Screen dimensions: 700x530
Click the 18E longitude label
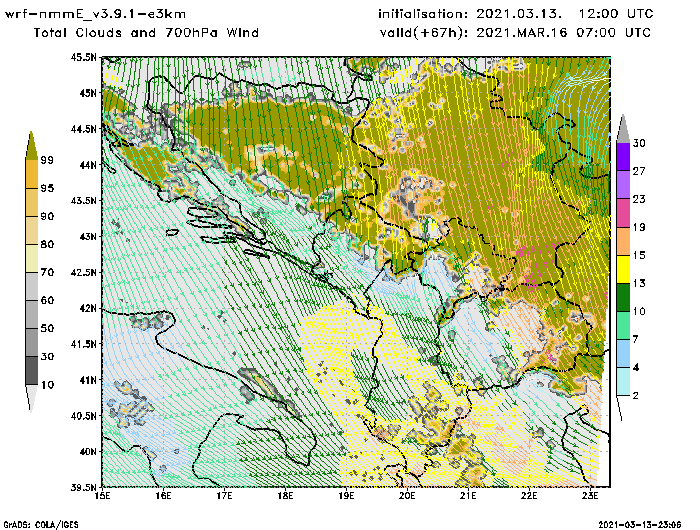pos(285,496)
